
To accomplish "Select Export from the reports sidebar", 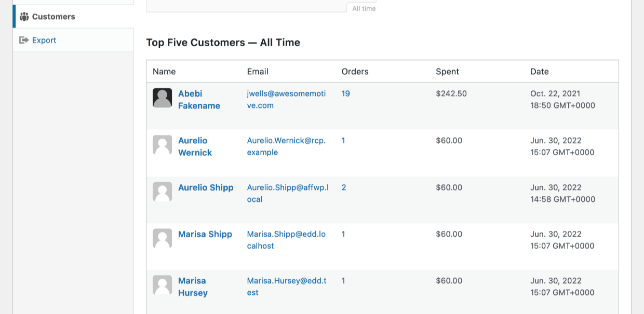I will click(x=44, y=40).
